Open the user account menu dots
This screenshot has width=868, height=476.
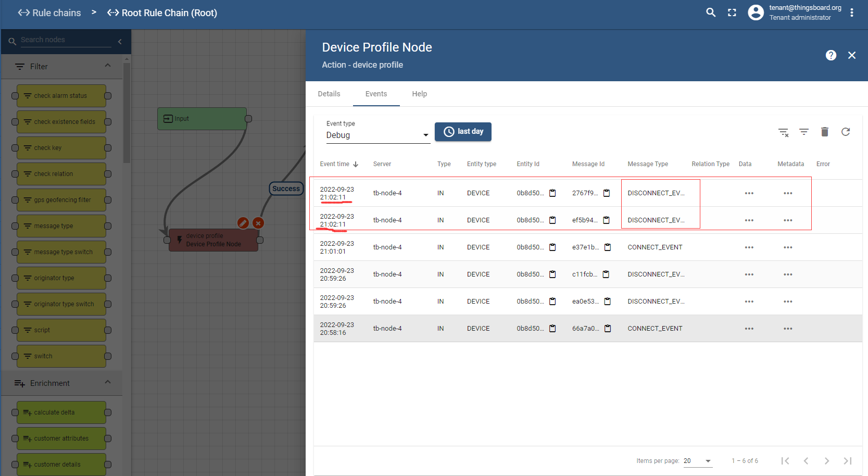pyautogui.click(x=852, y=12)
